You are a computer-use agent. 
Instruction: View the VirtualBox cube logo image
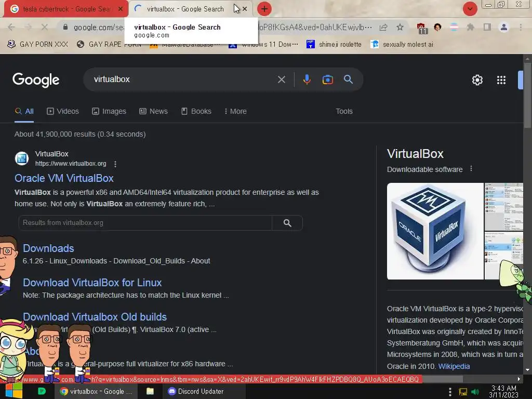[x=435, y=231]
